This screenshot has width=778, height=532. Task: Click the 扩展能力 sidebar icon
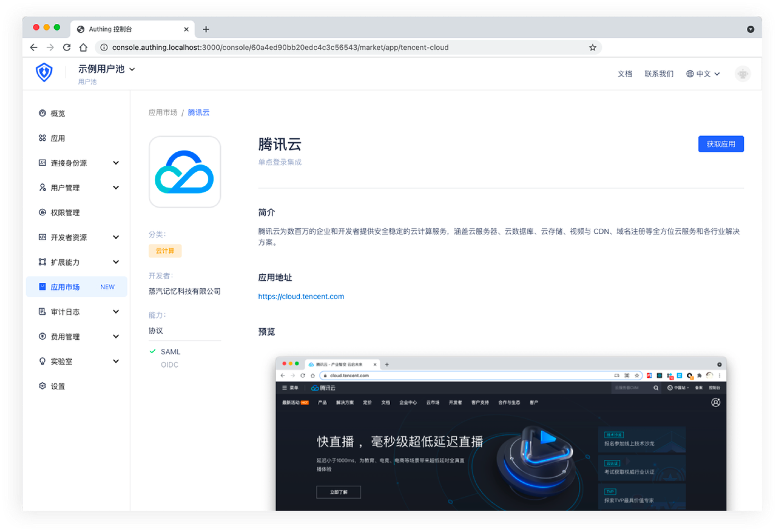(42, 262)
